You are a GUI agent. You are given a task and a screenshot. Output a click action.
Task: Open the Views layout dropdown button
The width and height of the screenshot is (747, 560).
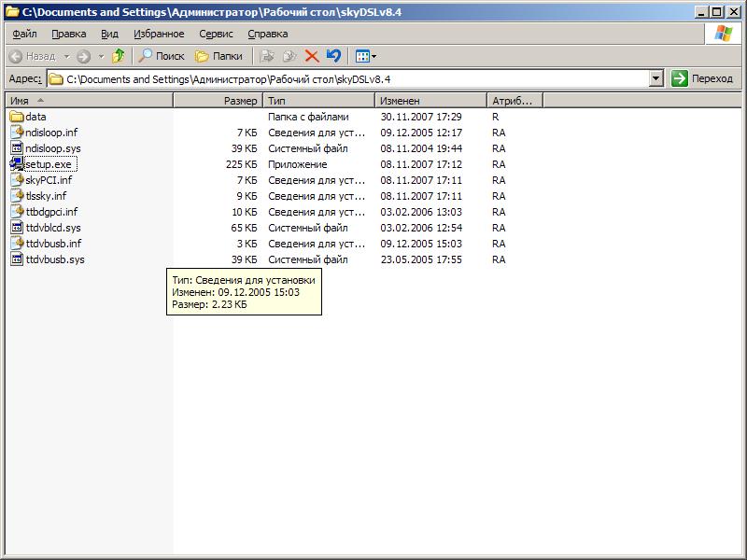[x=366, y=56]
